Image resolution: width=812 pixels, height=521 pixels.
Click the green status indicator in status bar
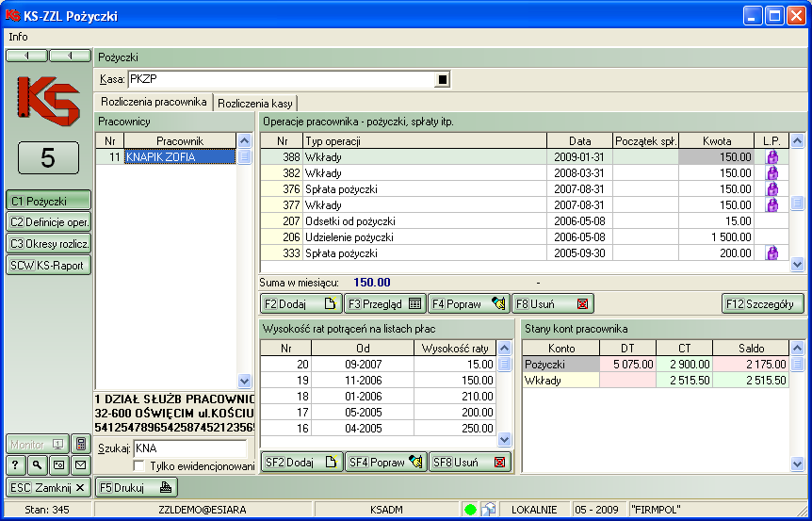(470, 510)
